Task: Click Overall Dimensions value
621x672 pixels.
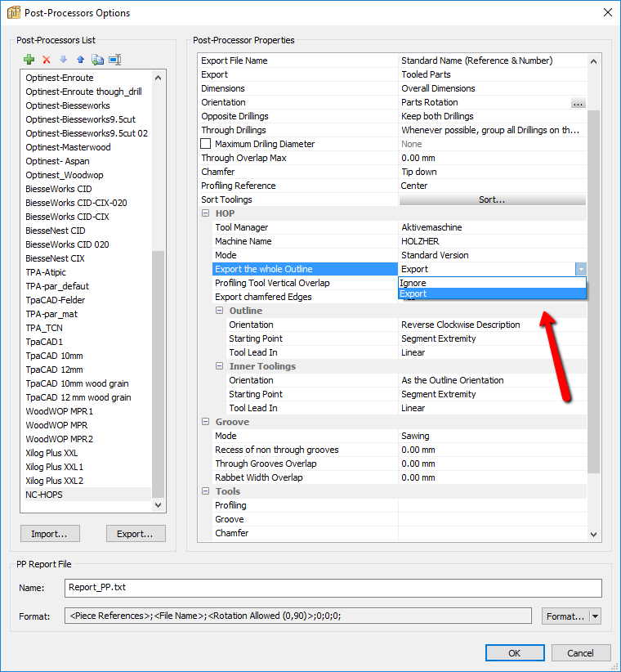Action: 438,88
